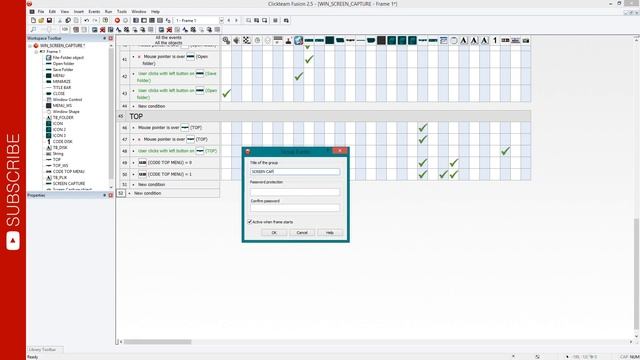Click 'New condition' in row 52
The width and height of the screenshot is (640, 360).
[x=147, y=193]
